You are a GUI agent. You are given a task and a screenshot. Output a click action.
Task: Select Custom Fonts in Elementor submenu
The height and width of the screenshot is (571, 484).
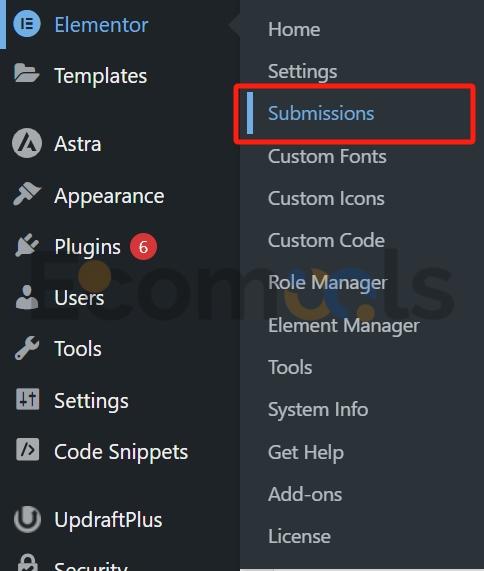(327, 157)
